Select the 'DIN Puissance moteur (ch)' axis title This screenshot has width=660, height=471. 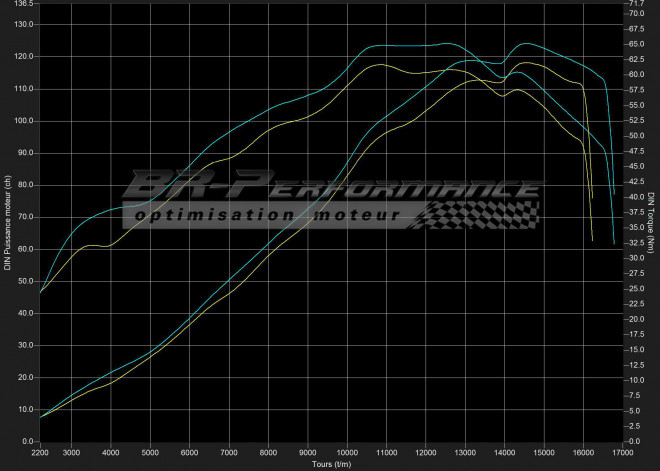pos(7,222)
